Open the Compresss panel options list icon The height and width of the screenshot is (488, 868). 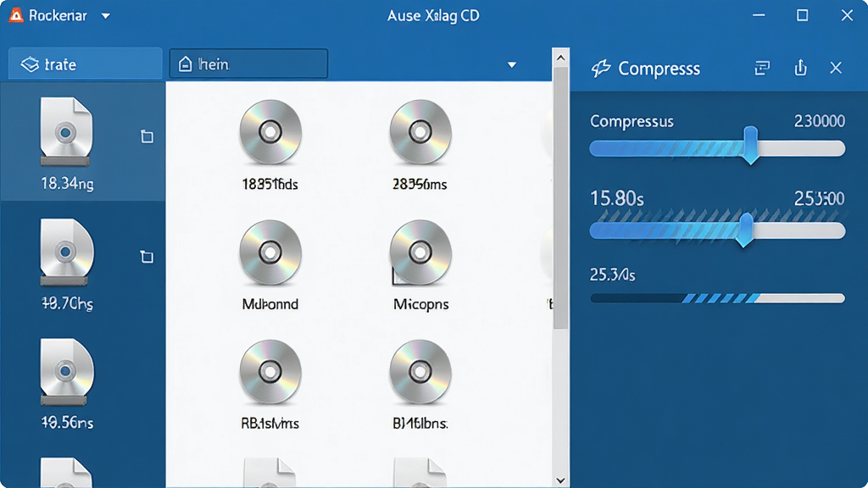tap(762, 68)
